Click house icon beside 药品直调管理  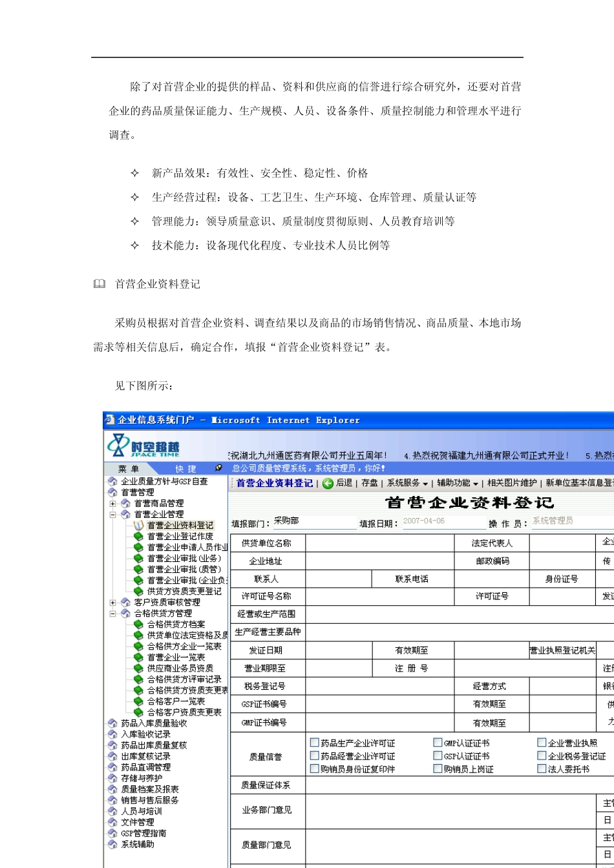112,767
